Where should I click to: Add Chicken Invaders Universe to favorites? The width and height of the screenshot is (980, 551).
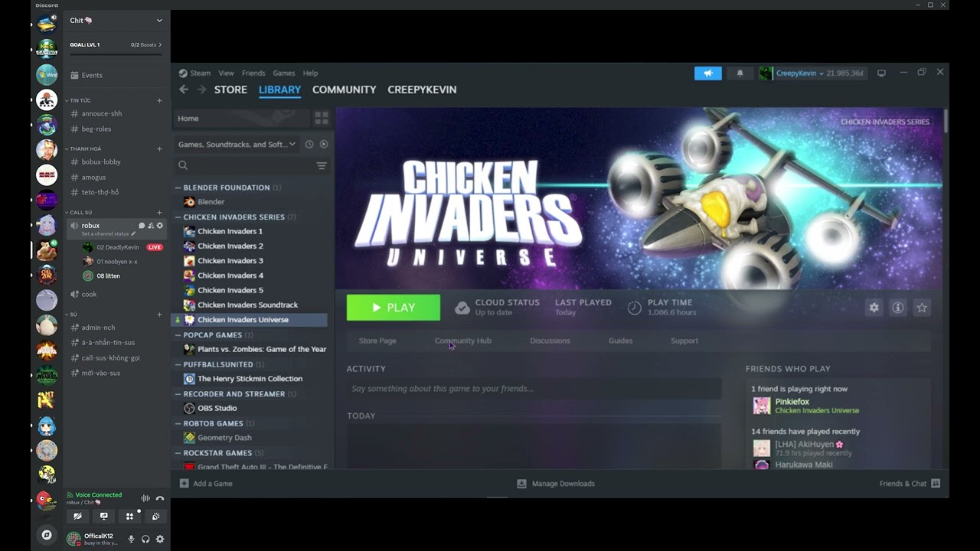point(922,308)
